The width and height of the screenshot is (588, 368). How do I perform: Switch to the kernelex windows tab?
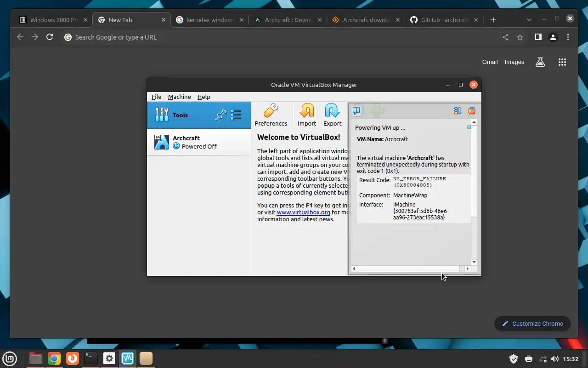point(209,20)
